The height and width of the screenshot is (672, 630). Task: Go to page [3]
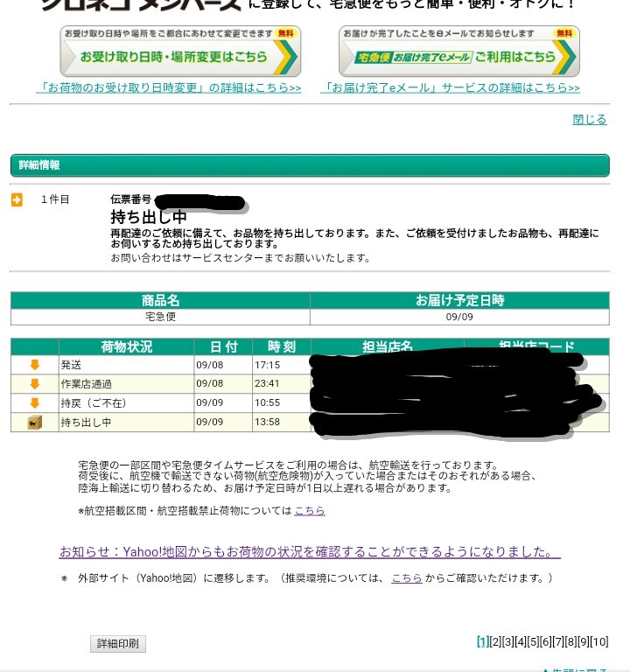[x=507, y=641]
